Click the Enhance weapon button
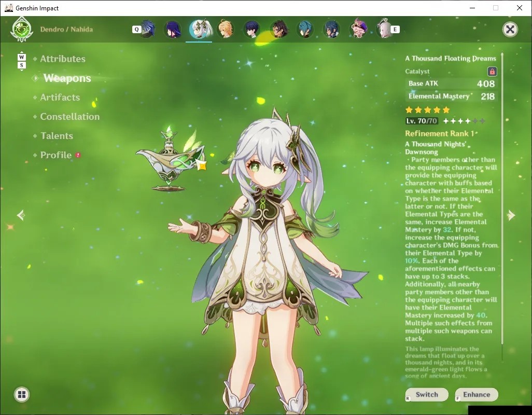The height and width of the screenshot is (415, 532). pyautogui.click(x=477, y=395)
